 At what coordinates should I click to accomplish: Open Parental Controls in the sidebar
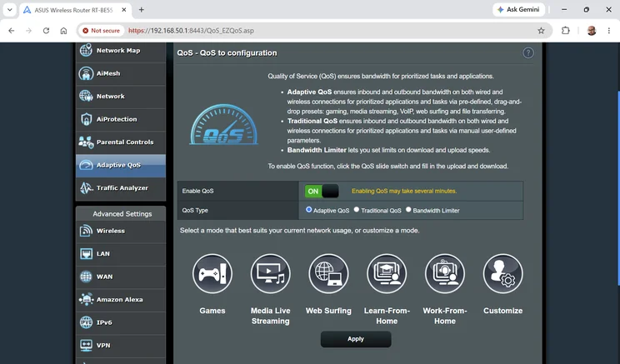pos(121,142)
